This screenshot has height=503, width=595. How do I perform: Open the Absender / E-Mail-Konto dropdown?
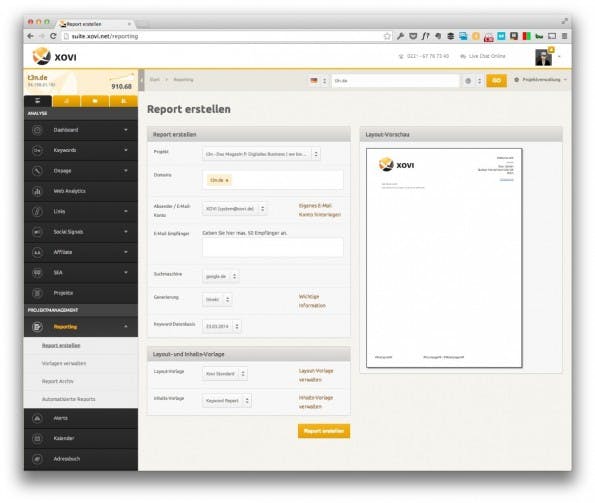234,209
